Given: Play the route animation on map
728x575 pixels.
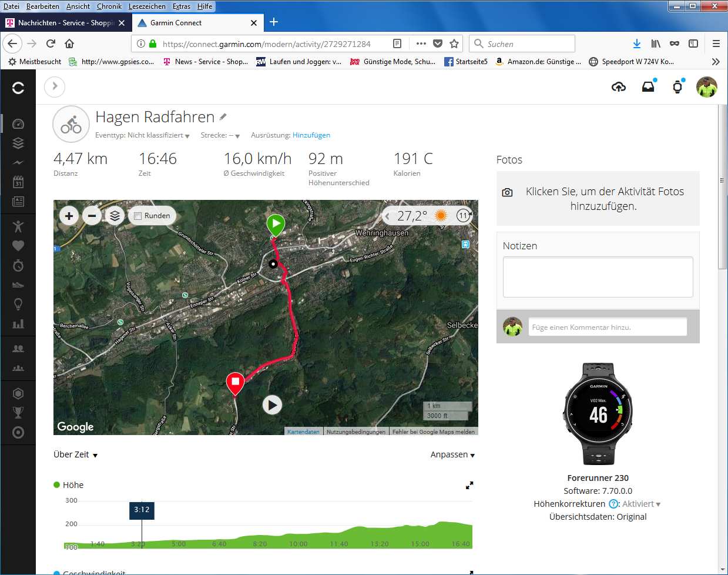Looking at the screenshot, I should tap(272, 404).
